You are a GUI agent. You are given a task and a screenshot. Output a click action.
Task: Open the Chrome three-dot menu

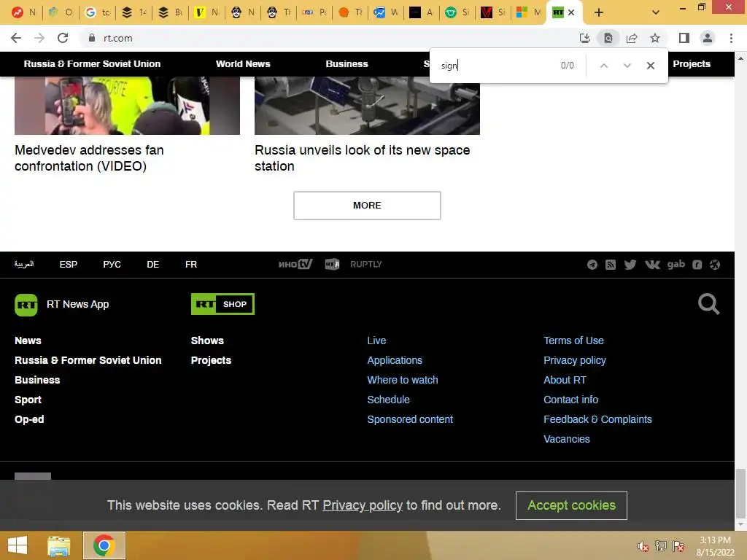tap(731, 38)
